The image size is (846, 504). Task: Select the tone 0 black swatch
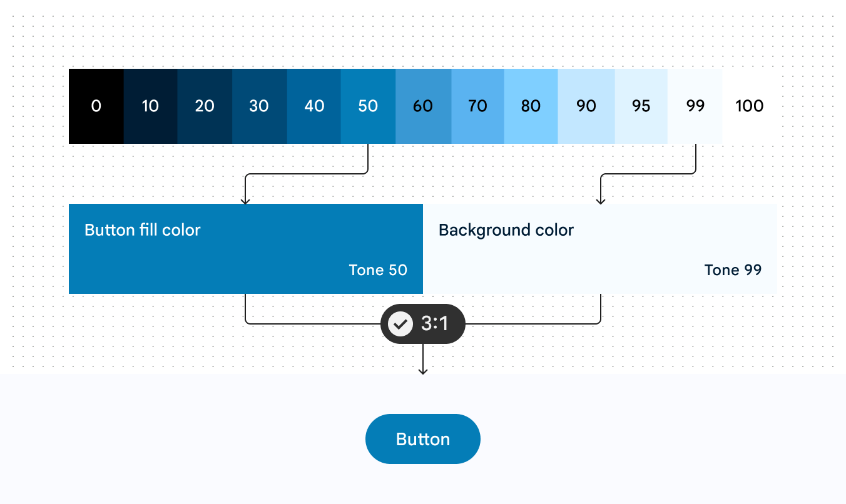96,106
